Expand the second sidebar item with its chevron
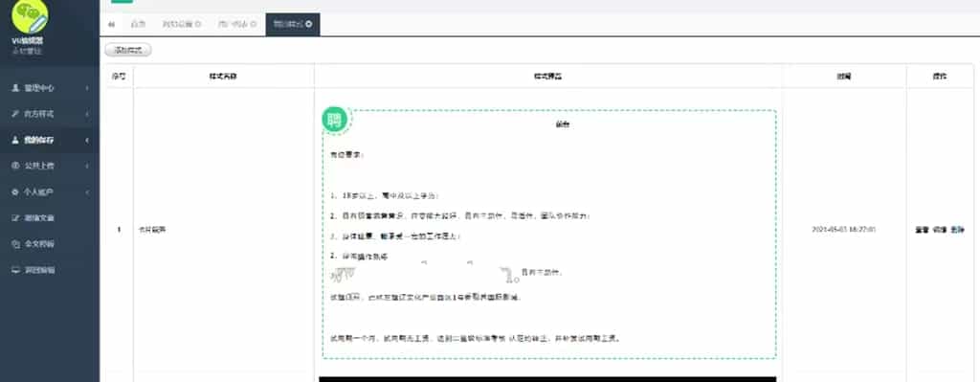980x382 pixels. coord(87,114)
